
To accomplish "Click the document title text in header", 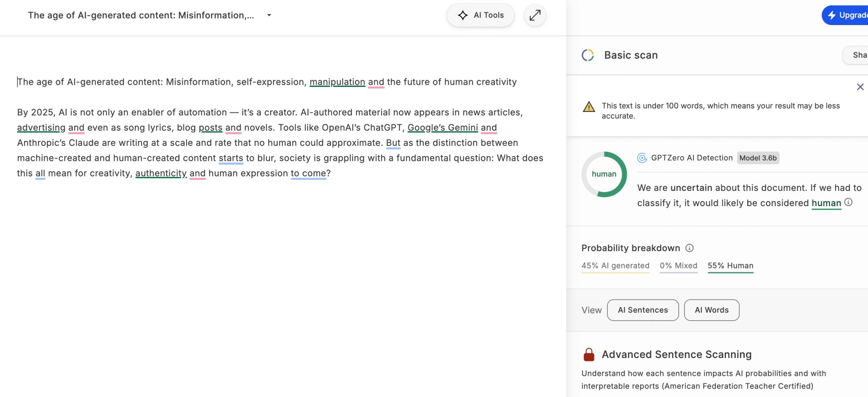I will [x=141, y=15].
